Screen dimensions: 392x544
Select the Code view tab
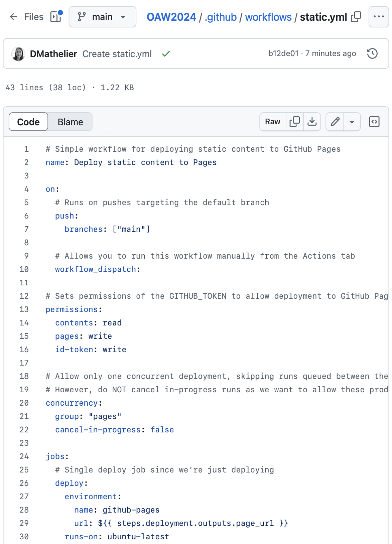(x=28, y=122)
